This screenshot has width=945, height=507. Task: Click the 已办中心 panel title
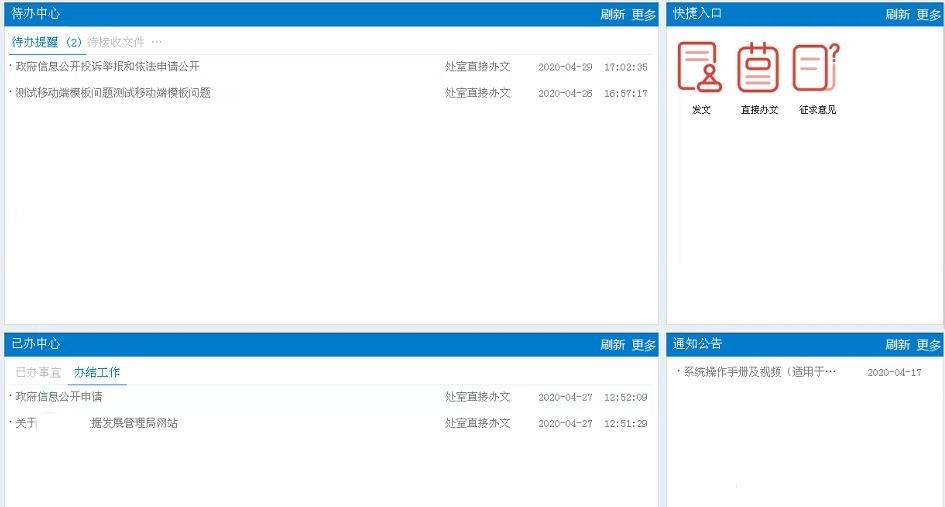(x=36, y=344)
